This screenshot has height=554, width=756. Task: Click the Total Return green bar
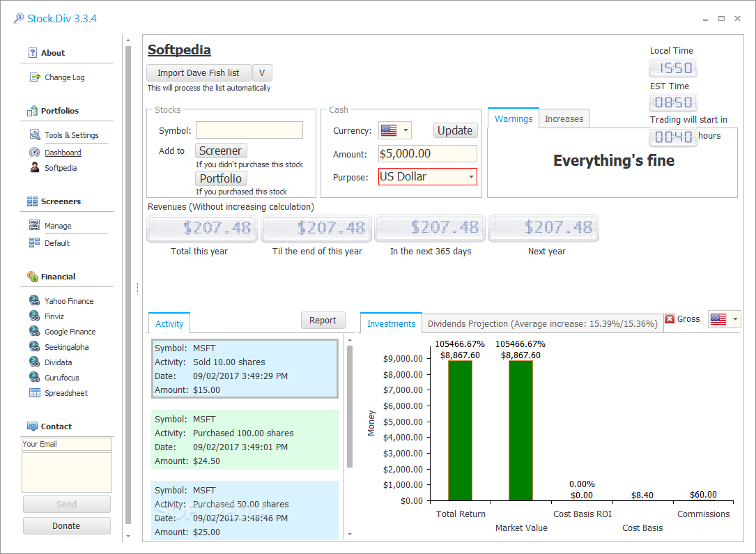point(460,430)
